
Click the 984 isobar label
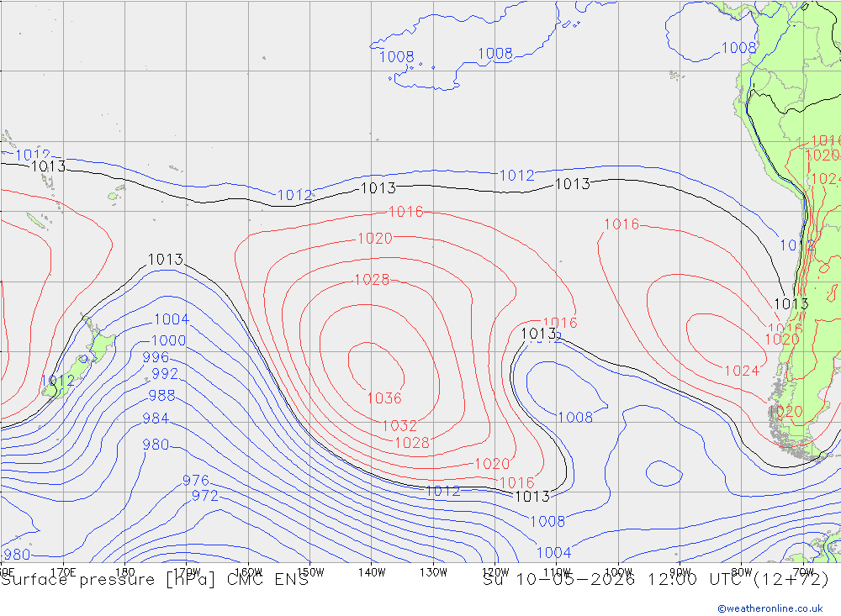point(156,419)
